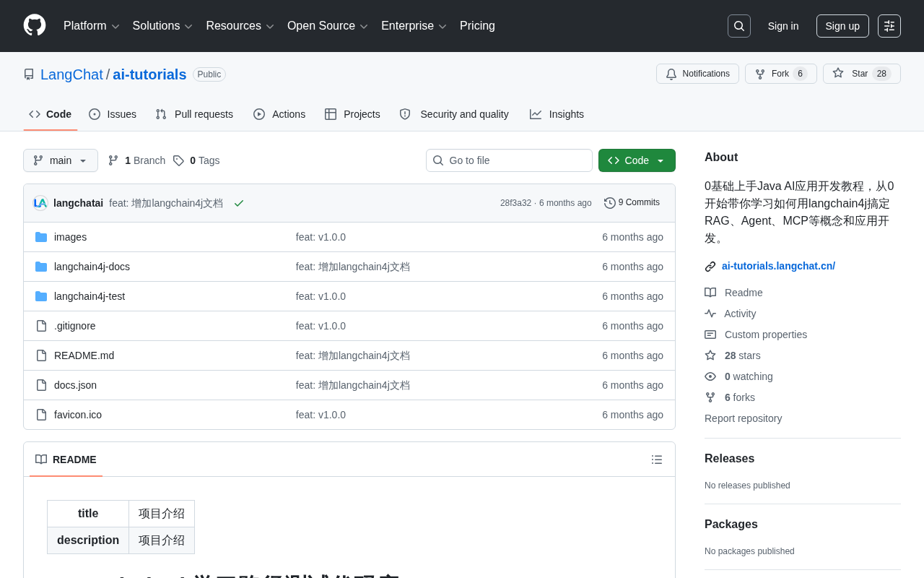
Task: Click the commit status green checkmark
Action: 239,203
